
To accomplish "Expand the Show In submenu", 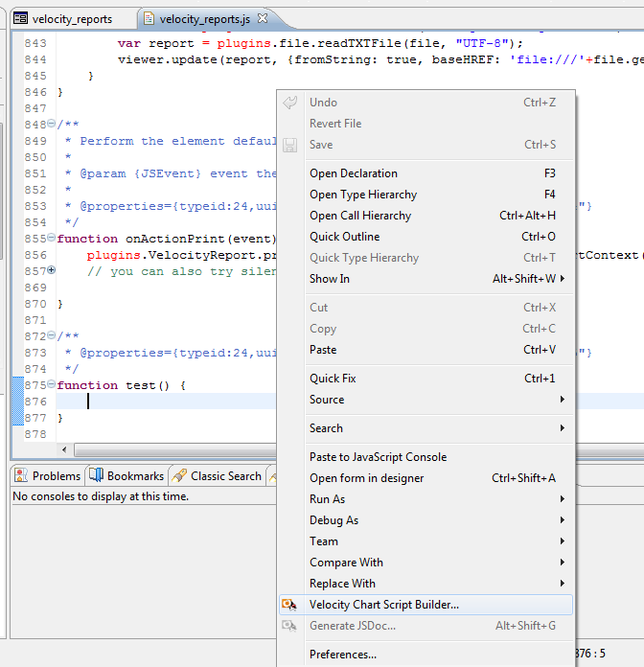I will coord(425,279).
